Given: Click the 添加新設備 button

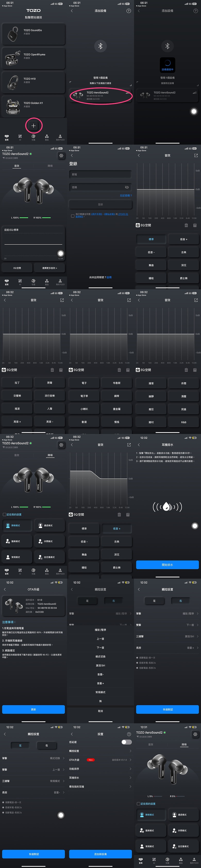Looking at the screenshot, I should pyautogui.click(x=100, y=854).
